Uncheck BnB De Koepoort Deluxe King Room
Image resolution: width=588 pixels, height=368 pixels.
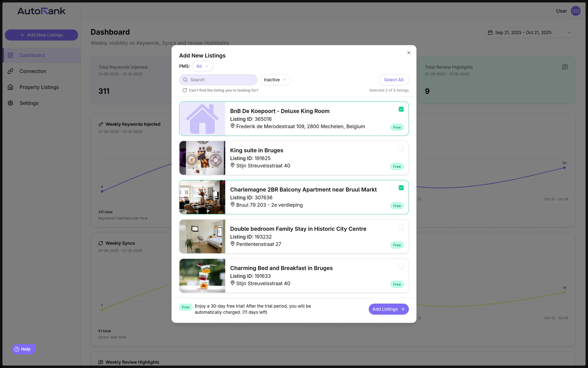point(401,109)
